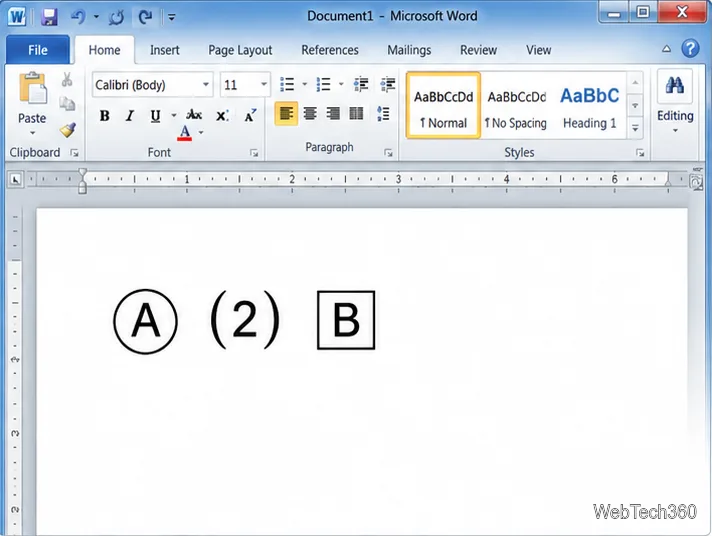Click the Redo arrow icon
The image size is (712, 536).
click(145, 17)
